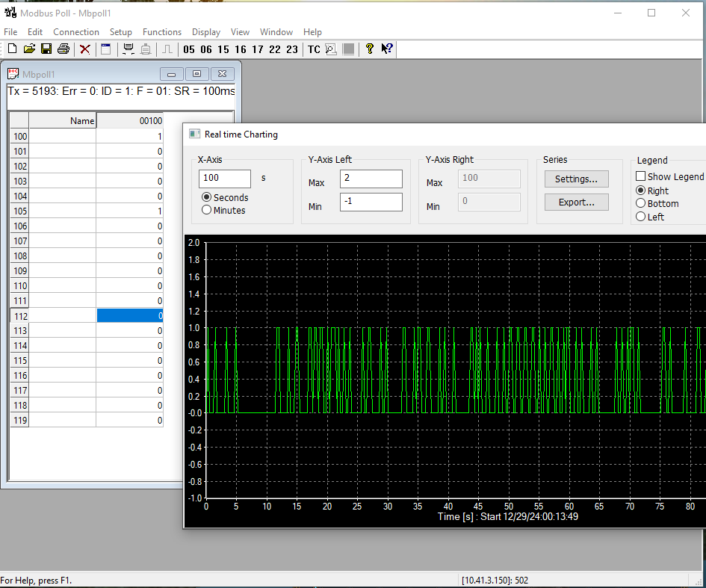This screenshot has height=588, width=706.
Task: Open the Display menu
Action: point(206,32)
